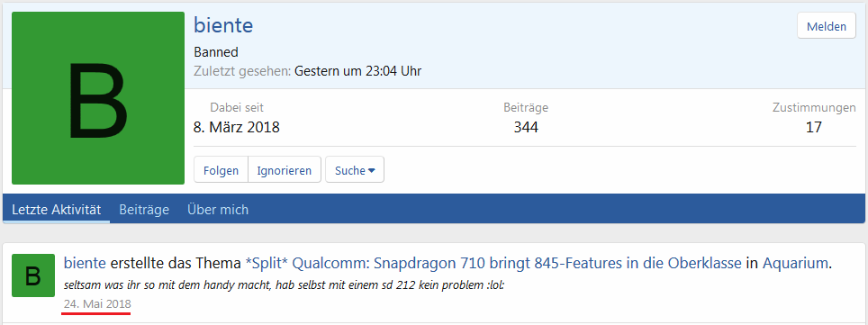Click the Gestern um 23:04 Uhr timestamp
The width and height of the screenshot is (868, 325).
point(357,71)
